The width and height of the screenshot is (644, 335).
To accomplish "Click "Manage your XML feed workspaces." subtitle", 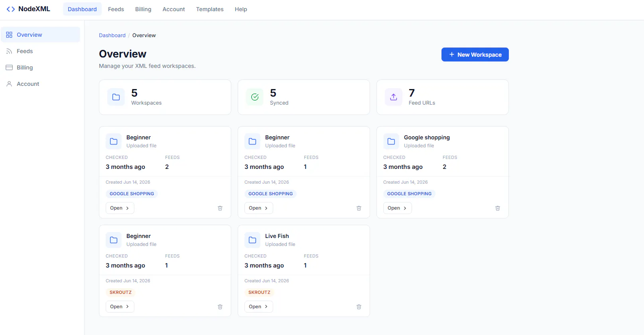I will tap(147, 66).
